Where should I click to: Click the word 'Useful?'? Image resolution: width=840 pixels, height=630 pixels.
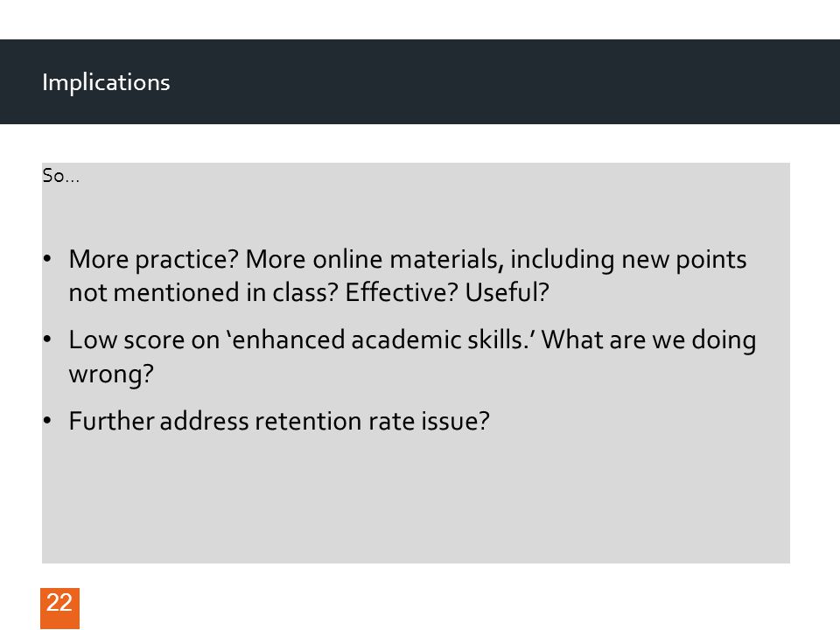pyautogui.click(x=507, y=292)
